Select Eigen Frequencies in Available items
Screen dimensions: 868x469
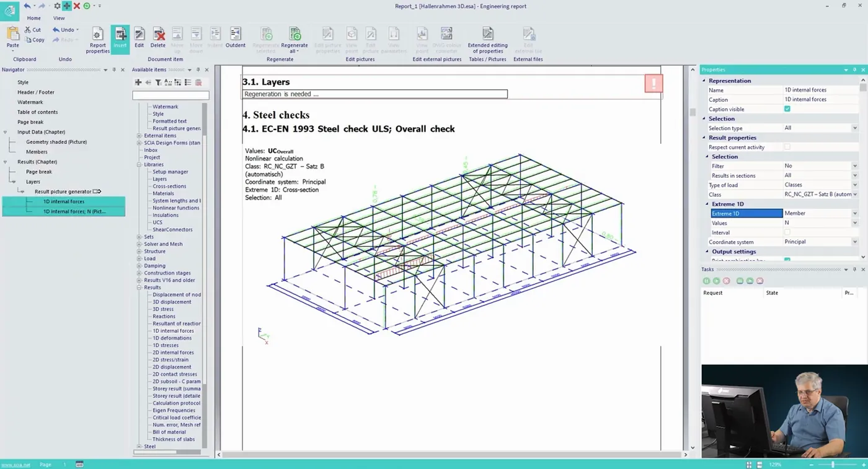(174, 410)
